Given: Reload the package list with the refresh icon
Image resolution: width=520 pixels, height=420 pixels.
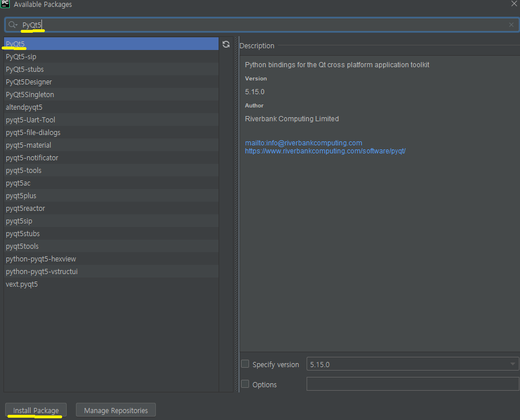Looking at the screenshot, I should (x=226, y=44).
